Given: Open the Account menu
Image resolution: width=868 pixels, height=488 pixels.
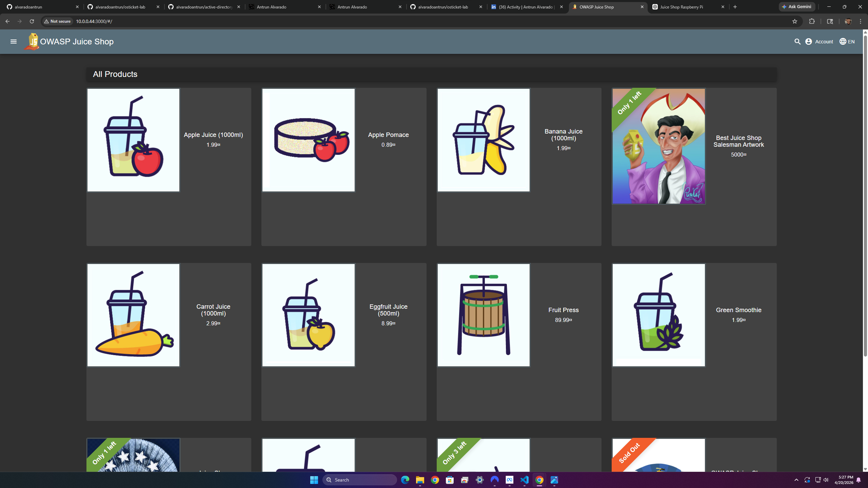Looking at the screenshot, I should [x=819, y=41].
